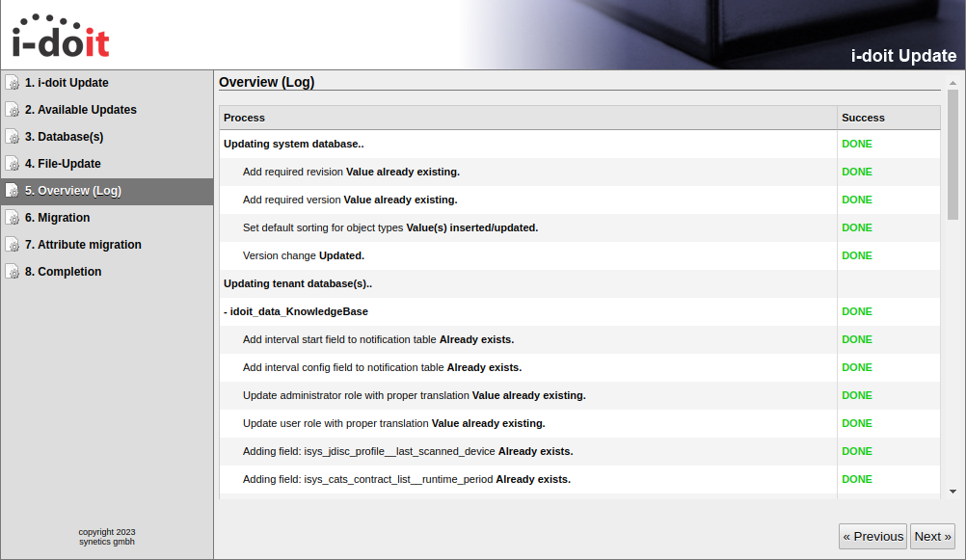
Task: Click the 'Overview (Log)' page heading
Action: [267, 83]
